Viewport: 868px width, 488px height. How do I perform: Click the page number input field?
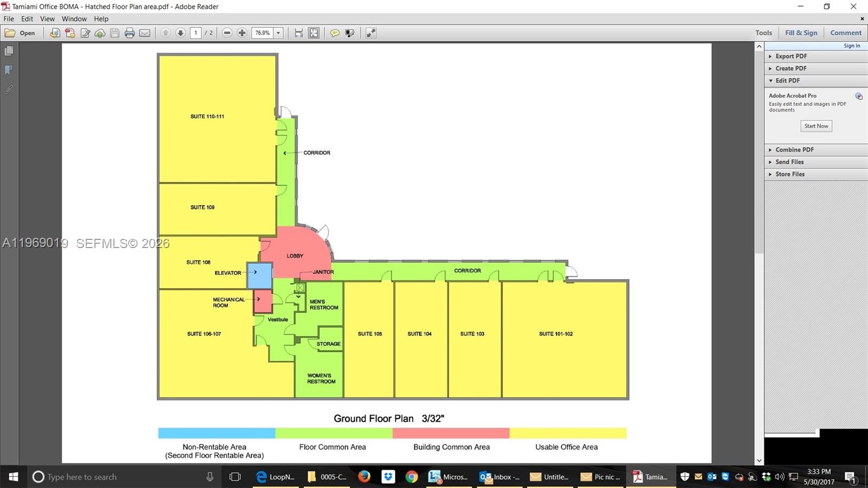(x=196, y=33)
